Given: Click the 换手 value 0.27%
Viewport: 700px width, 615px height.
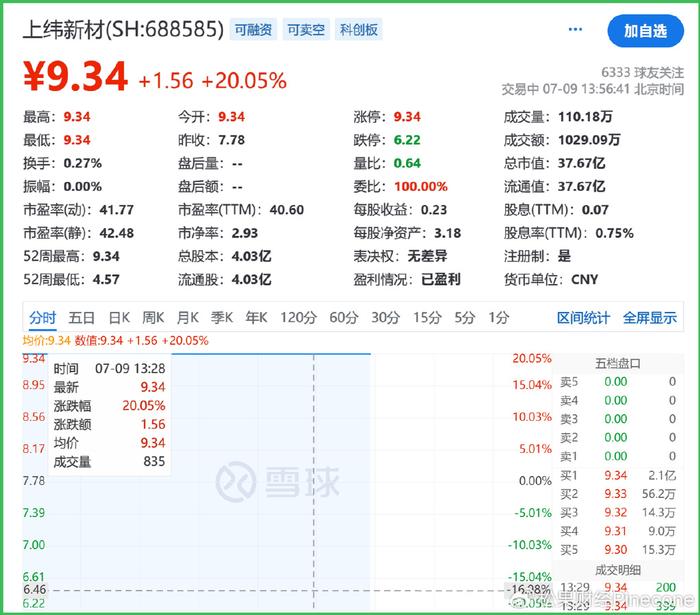Looking at the screenshot, I should coord(82,163).
